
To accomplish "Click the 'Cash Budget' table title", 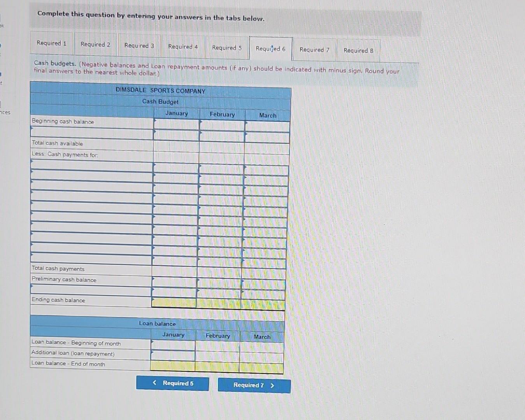I will tap(160, 101).
